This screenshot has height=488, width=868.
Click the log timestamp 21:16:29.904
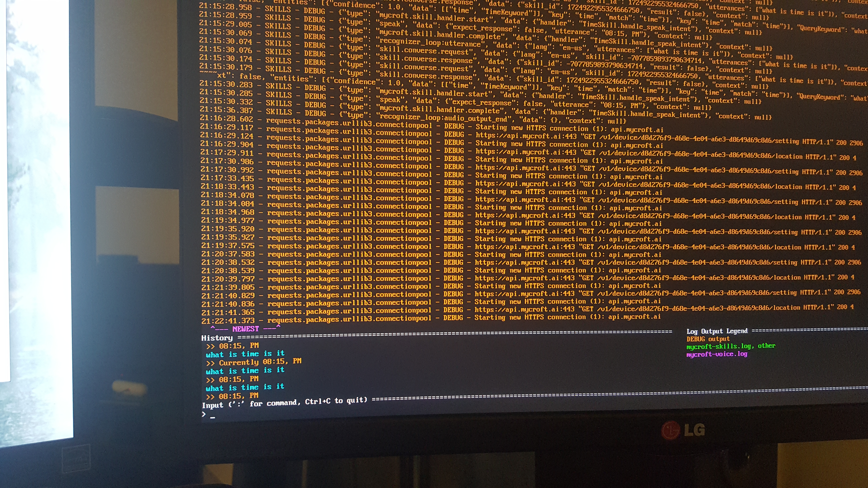click(227, 144)
